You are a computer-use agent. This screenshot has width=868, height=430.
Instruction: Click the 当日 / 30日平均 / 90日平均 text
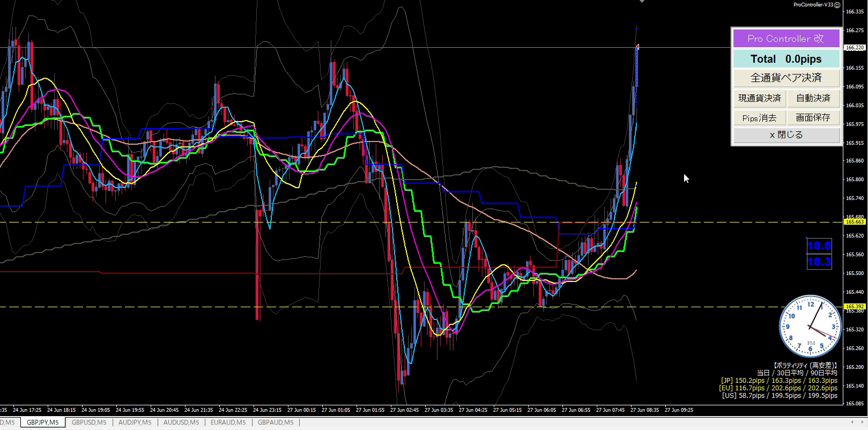click(797, 373)
